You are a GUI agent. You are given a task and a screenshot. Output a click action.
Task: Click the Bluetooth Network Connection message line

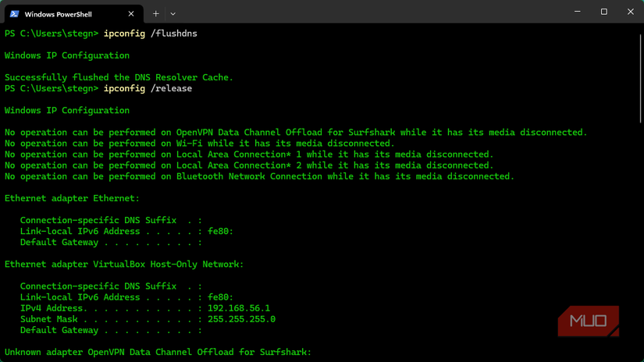(259, 176)
